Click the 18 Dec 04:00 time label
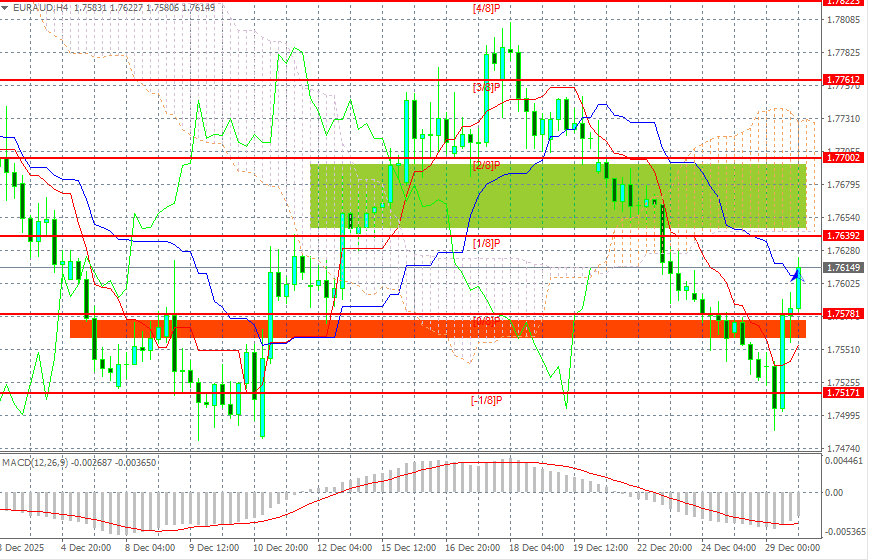Viewport: 869px width, 560px height. pos(536,548)
